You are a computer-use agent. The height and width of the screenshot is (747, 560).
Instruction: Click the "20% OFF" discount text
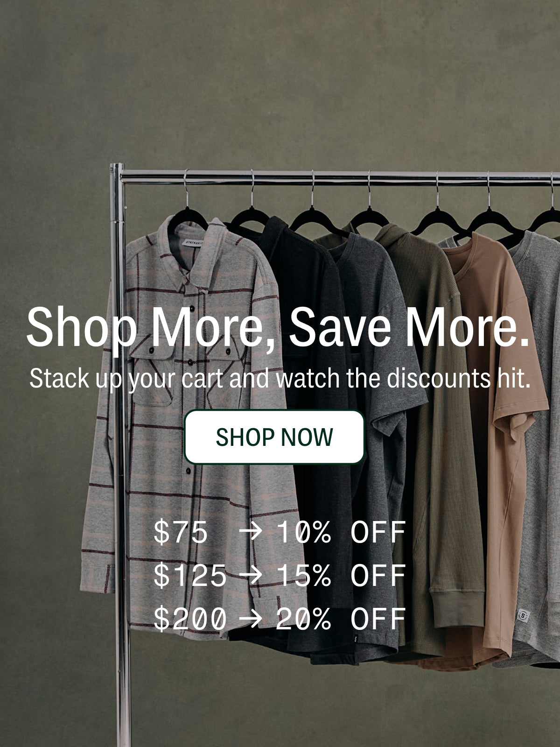(341, 618)
